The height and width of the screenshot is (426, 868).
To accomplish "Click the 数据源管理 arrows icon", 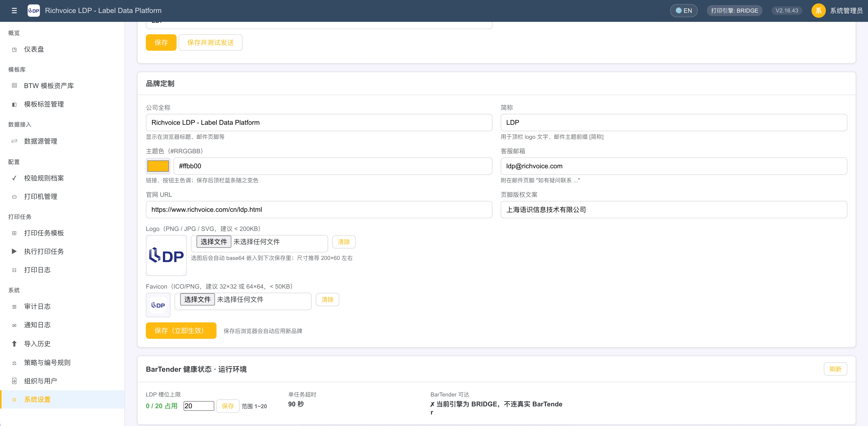I will 14,141.
